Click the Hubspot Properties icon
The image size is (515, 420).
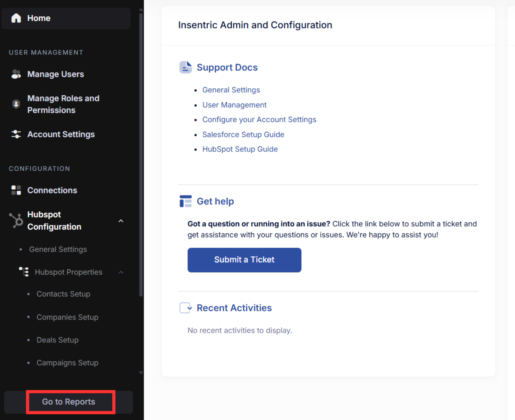24,272
